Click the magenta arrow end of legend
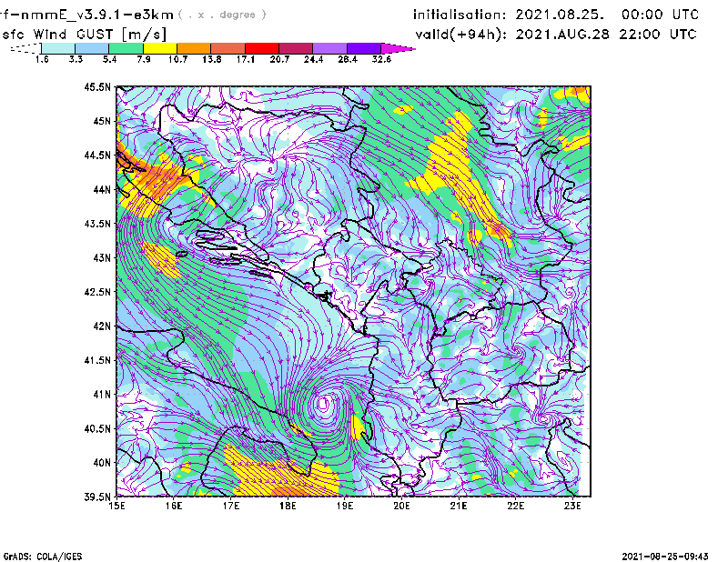Viewport: 728px width, 562px height. click(x=398, y=48)
